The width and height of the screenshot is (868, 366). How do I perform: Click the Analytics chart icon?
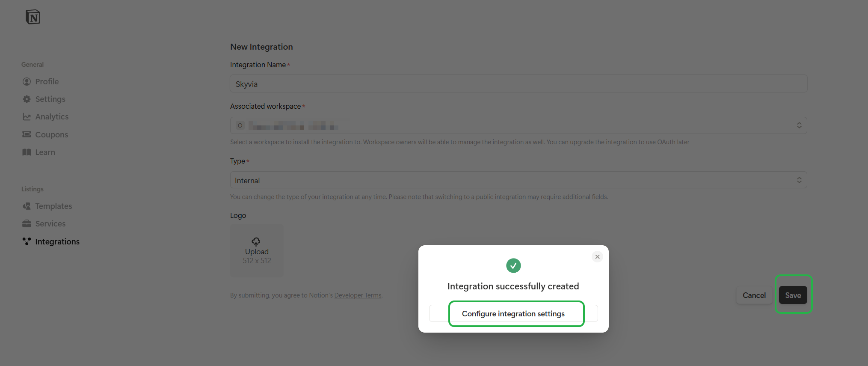point(27,117)
